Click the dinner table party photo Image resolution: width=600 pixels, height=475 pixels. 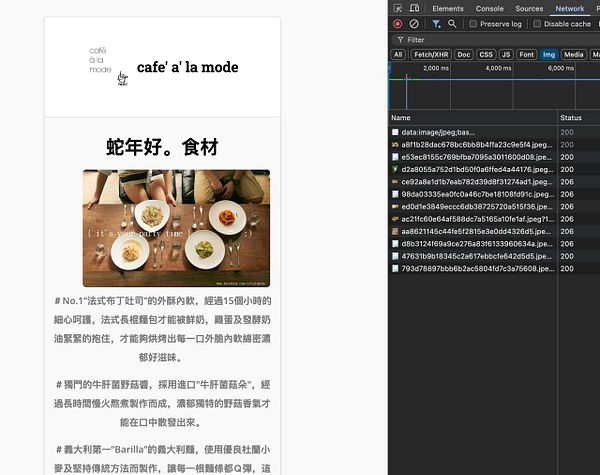176,228
